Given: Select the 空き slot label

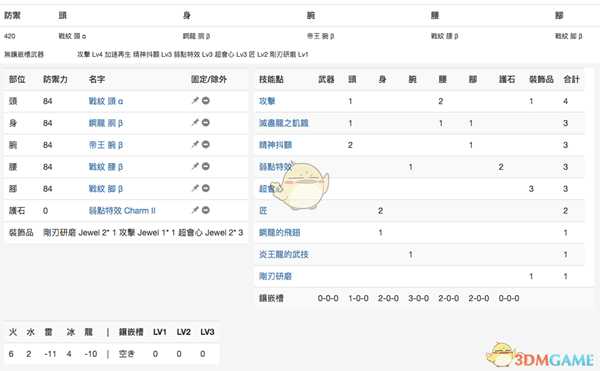Looking at the screenshot, I should (127, 354).
